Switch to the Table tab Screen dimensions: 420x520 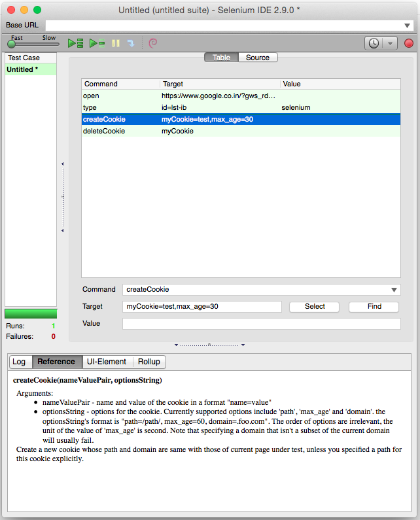221,58
